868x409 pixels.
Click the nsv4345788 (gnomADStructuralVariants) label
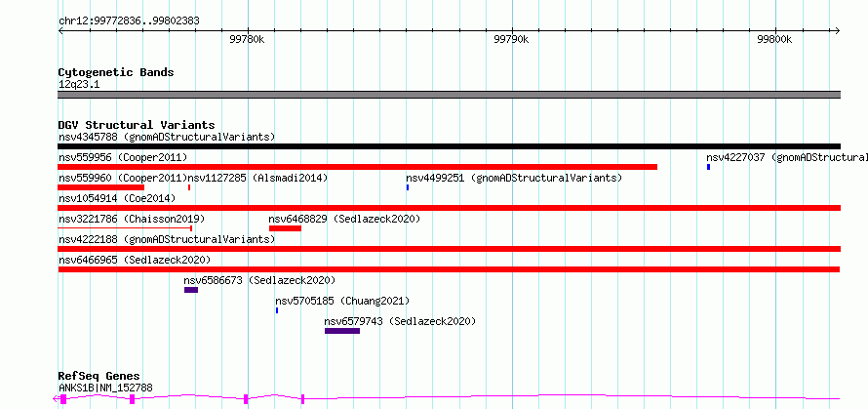[x=167, y=137]
